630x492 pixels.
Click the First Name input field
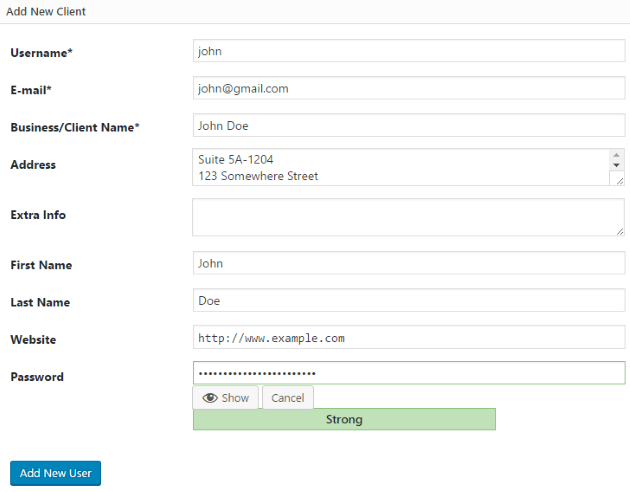[409, 263]
